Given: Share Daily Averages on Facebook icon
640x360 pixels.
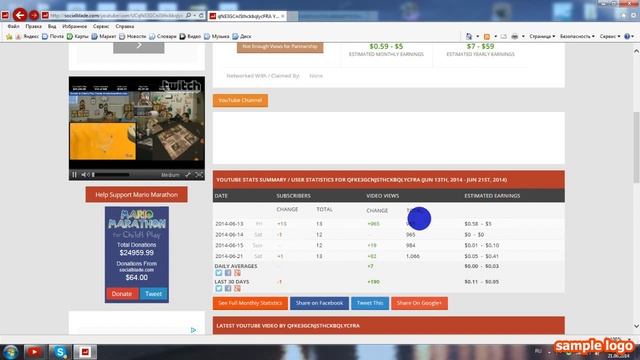Looking at the screenshot, I should coord(228,273).
